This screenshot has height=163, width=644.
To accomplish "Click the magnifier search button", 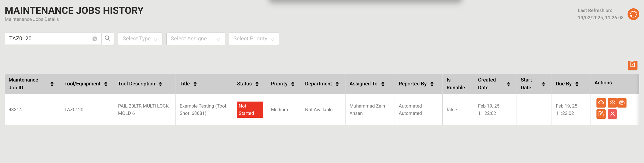I will tap(108, 39).
